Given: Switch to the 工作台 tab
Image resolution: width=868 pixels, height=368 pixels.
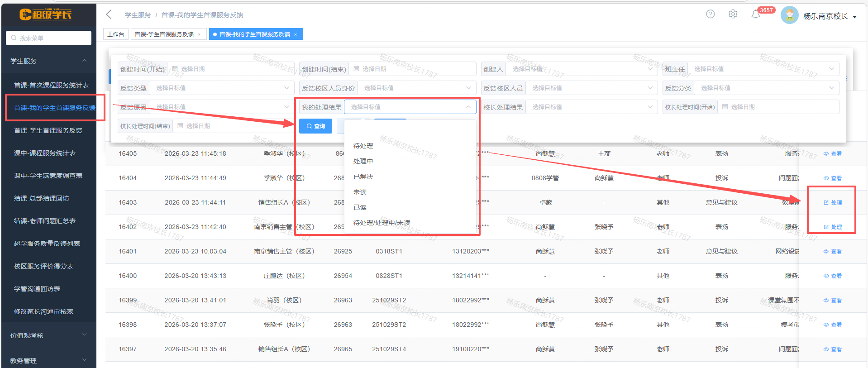Looking at the screenshot, I should tap(116, 34).
